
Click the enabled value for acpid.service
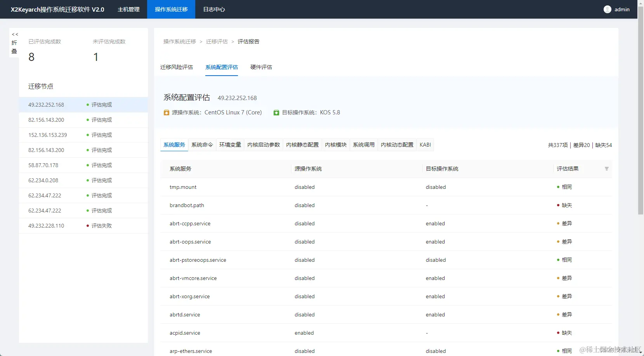click(x=304, y=333)
